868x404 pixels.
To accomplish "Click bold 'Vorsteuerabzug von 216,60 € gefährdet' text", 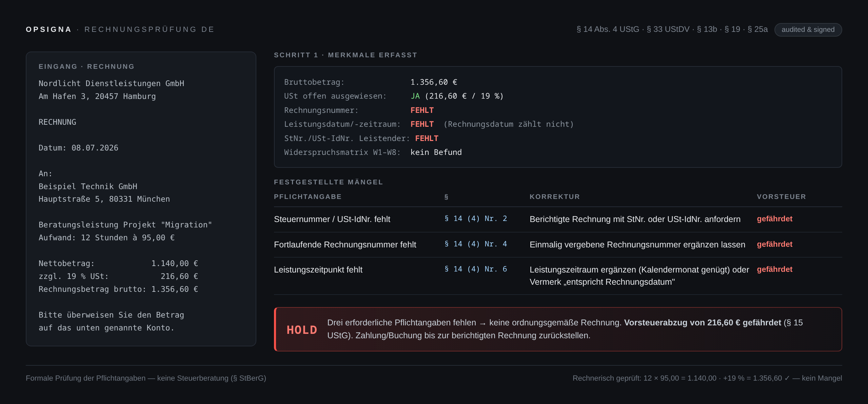I will point(703,323).
